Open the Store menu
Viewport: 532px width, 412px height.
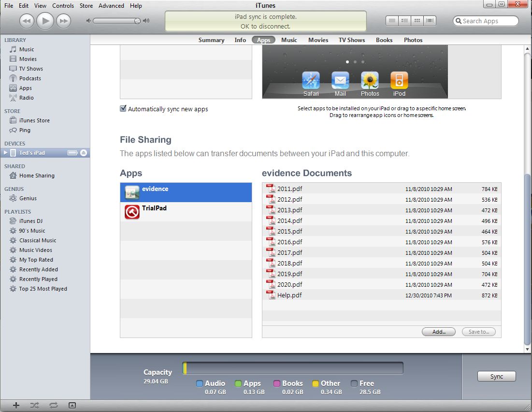coord(86,5)
